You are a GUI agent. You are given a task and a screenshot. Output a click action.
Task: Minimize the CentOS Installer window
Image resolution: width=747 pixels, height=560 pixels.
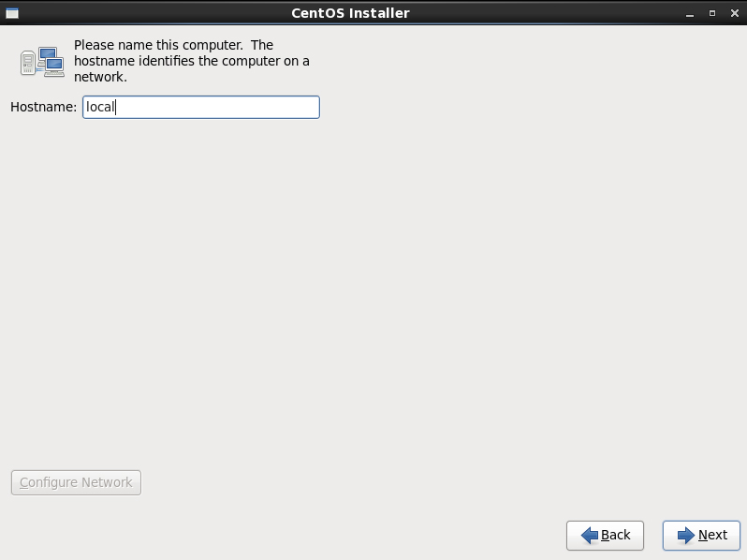[689, 13]
